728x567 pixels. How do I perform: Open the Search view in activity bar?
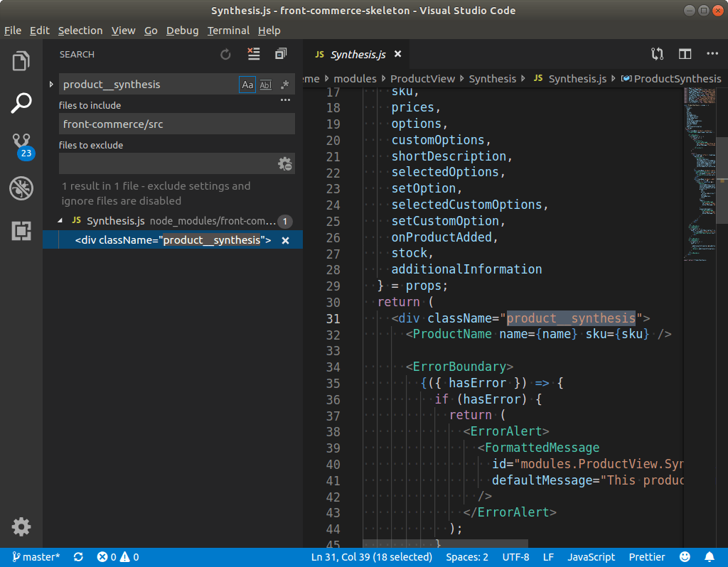tap(21, 102)
